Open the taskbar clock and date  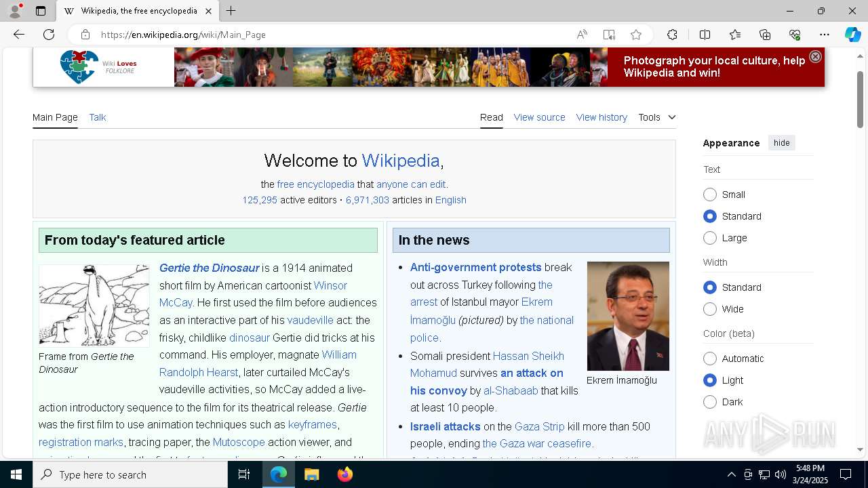pyautogui.click(x=810, y=474)
